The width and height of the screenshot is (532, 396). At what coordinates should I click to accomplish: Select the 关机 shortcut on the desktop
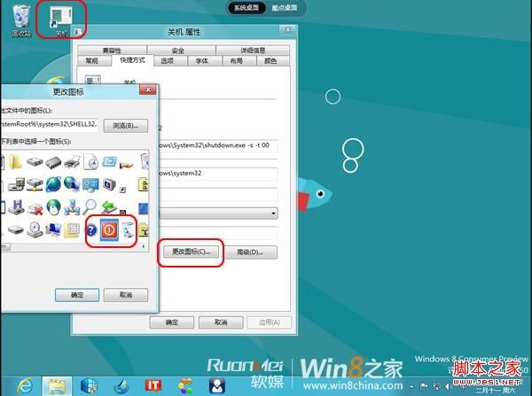[61, 21]
